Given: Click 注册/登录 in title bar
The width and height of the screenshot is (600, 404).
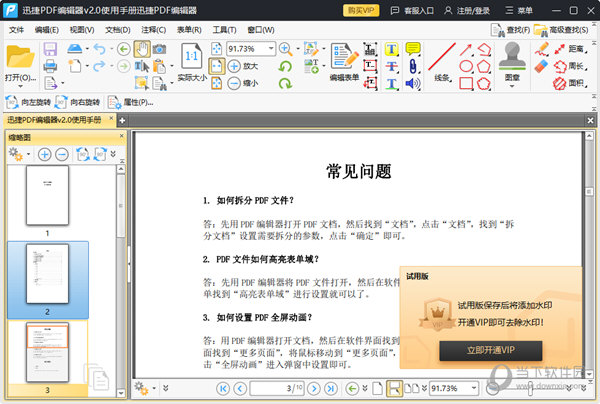Looking at the screenshot, I should point(467,10).
